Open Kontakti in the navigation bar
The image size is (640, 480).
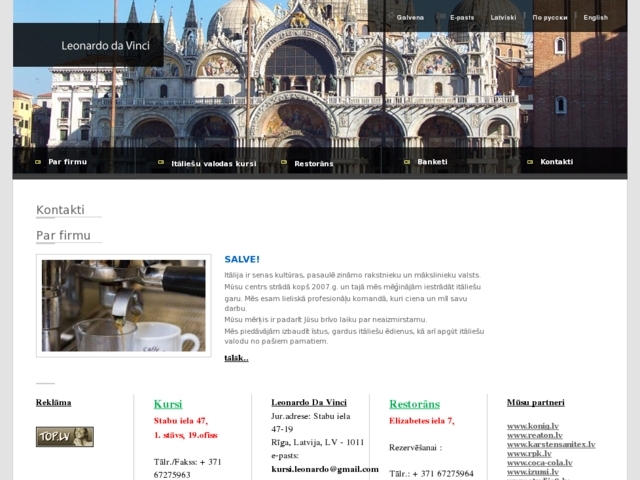556,162
